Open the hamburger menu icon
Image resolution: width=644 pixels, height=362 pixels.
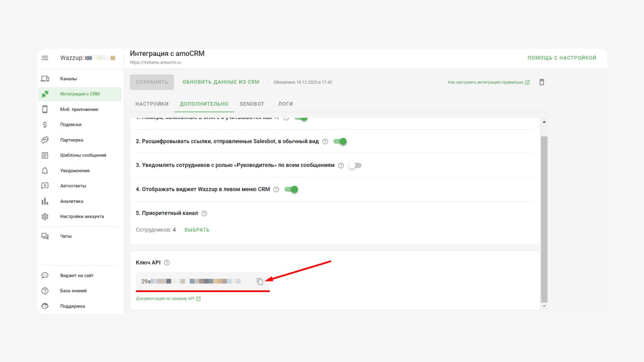click(x=45, y=58)
